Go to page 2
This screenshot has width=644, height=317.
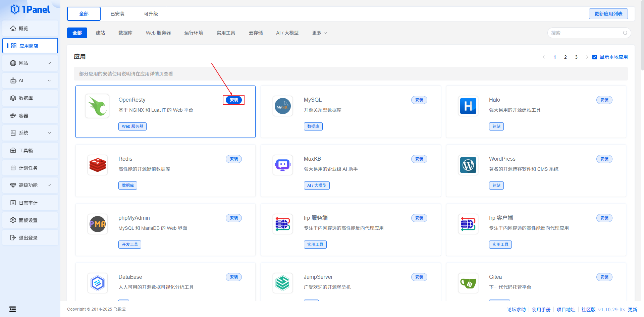pyautogui.click(x=566, y=57)
